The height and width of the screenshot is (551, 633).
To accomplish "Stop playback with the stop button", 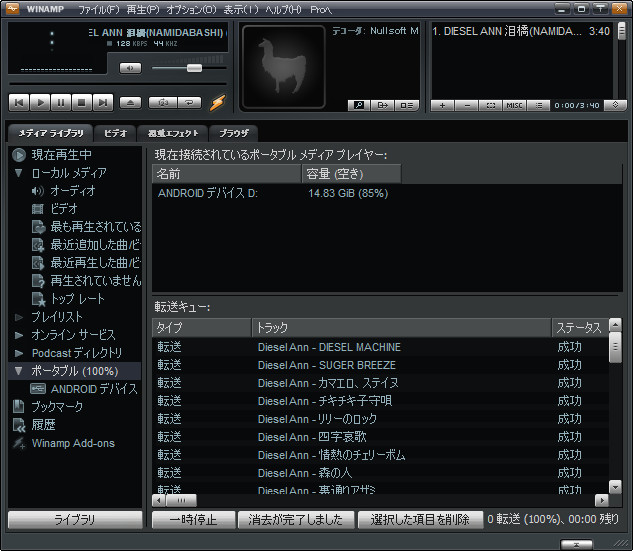I will pyautogui.click(x=82, y=103).
